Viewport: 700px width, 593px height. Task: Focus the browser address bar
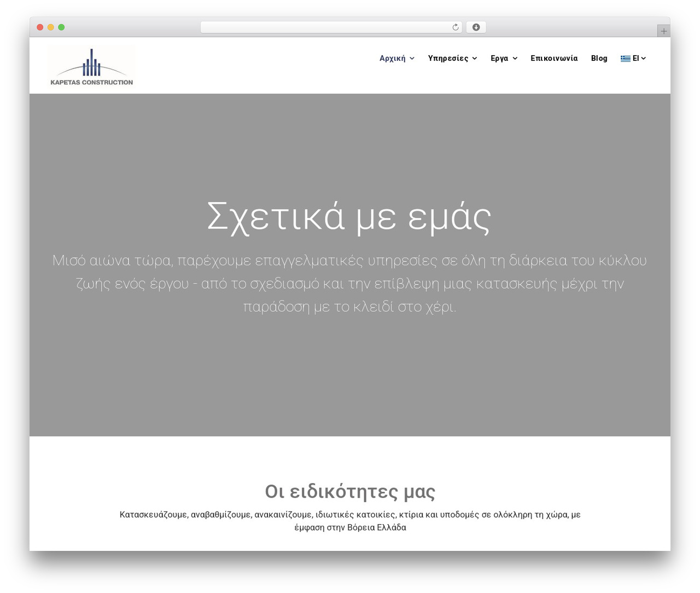point(331,27)
